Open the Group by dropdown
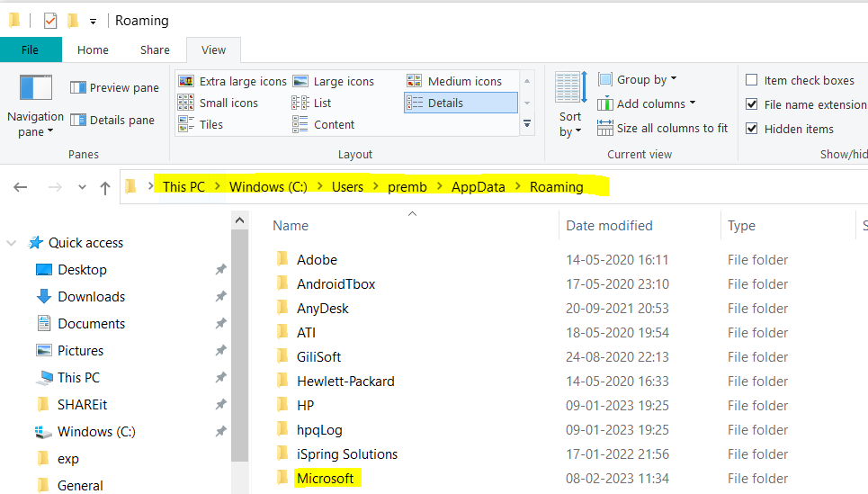The width and height of the screenshot is (868, 494). (x=638, y=80)
